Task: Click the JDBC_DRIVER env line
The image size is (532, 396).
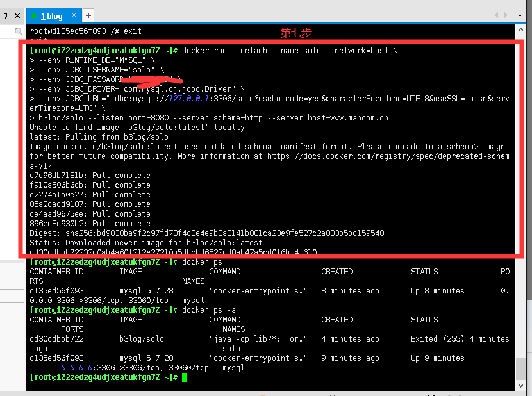Action: 137,89
